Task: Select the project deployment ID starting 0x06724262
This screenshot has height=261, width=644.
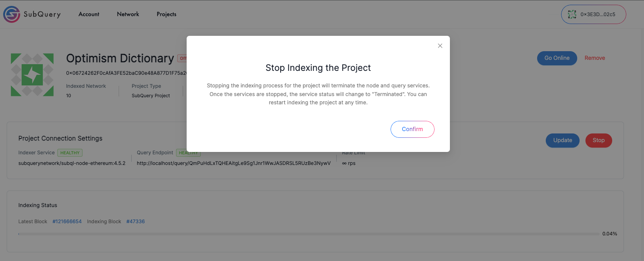Action: [126, 73]
